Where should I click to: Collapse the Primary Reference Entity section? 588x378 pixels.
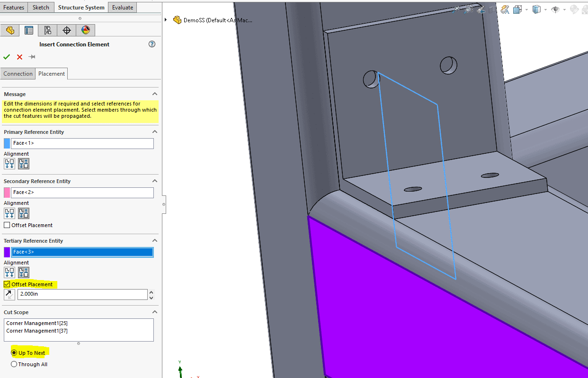point(154,132)
